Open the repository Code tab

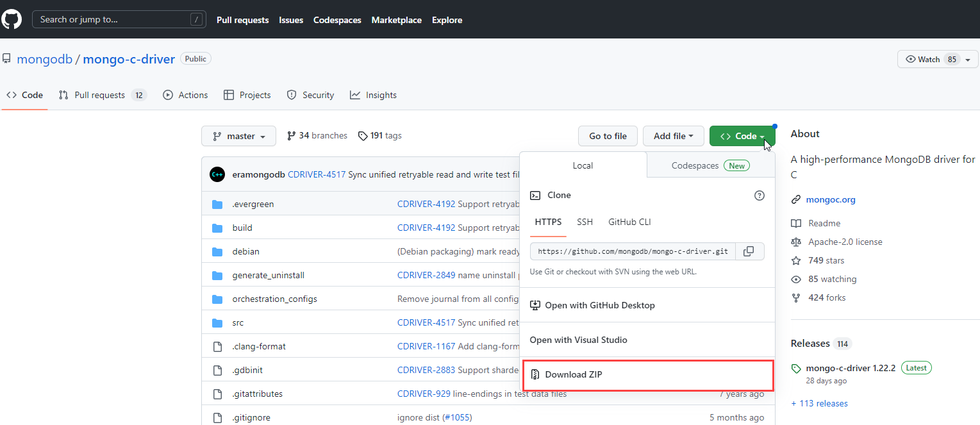pyautogui.click(x=24, y=95)
